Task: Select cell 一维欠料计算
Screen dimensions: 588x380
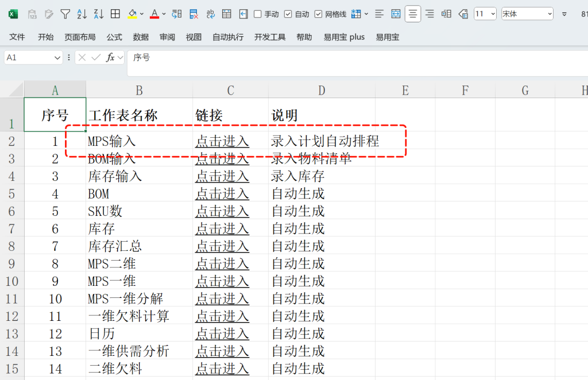Action: click(139, 316)
